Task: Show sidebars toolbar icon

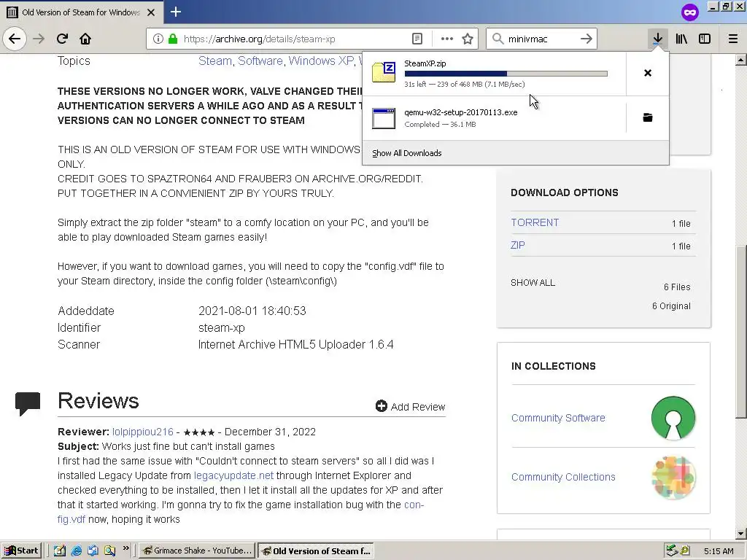Action: 705,39
